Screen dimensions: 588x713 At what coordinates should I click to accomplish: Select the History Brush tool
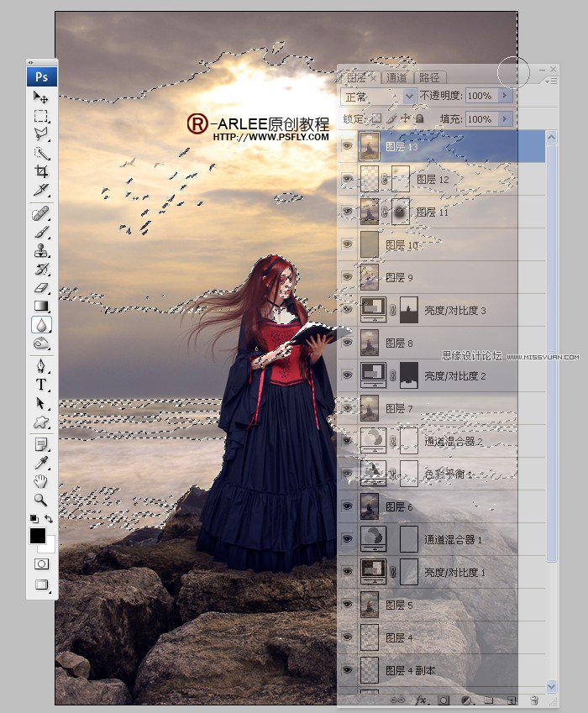tap(41, 270)
